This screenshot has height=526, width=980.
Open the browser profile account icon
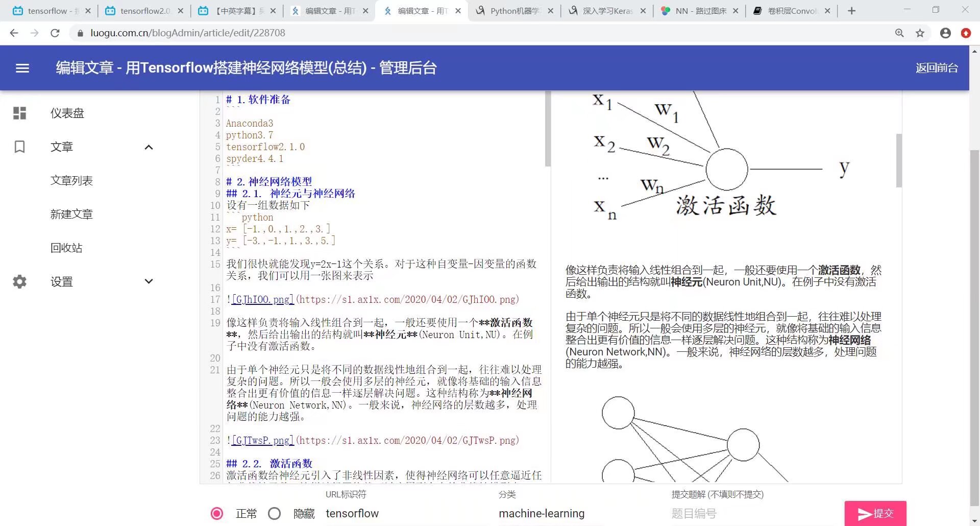[x=945, y=33]
